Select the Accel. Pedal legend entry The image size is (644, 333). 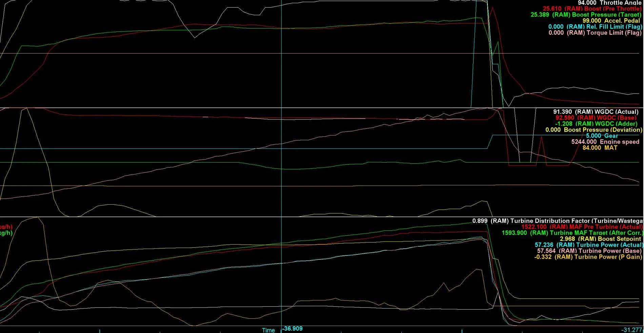611,21
